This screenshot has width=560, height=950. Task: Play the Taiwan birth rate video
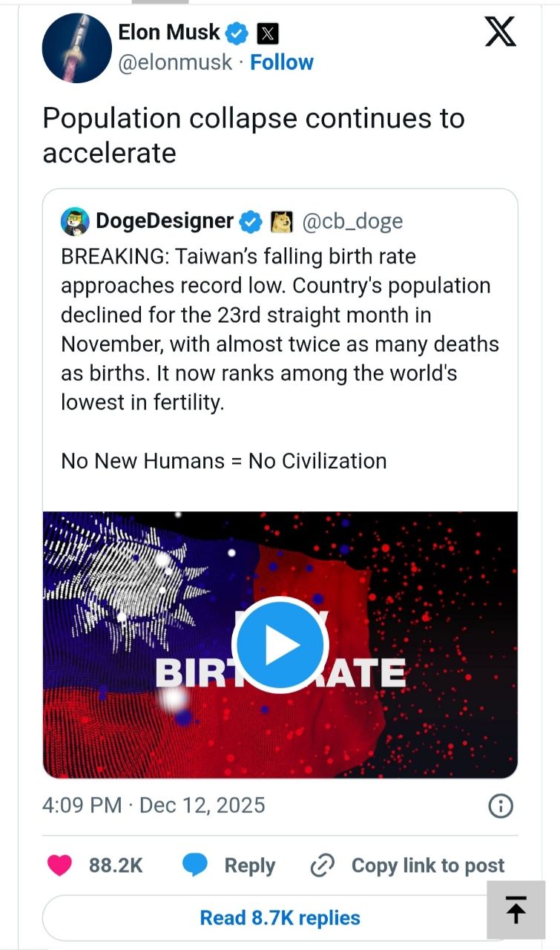pyautogui.click(x=280, y=644)
